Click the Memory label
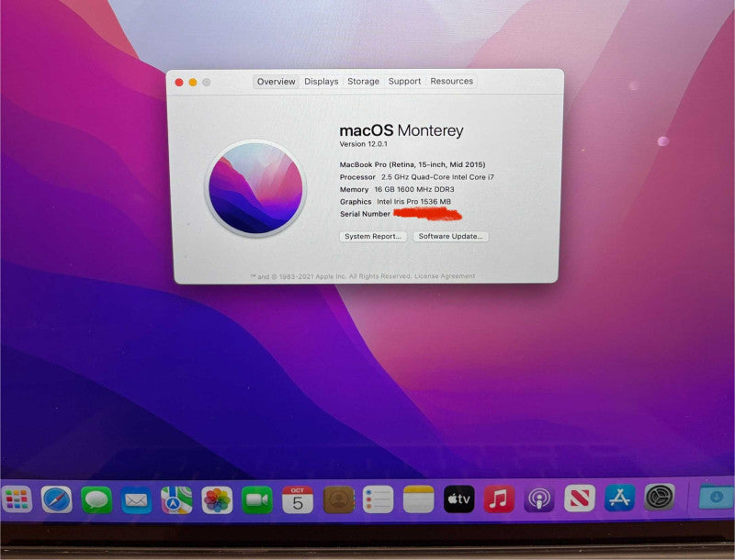 click(x=355, y=189)
